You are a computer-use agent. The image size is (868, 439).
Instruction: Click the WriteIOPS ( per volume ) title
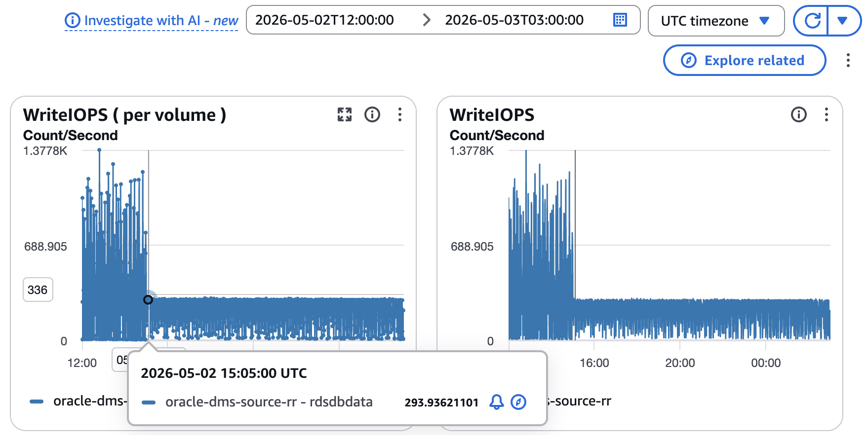click(x=124, y=115)
